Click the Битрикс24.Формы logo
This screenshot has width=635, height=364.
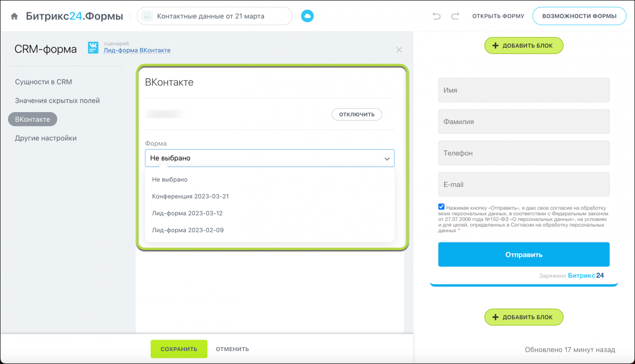[x=75, y=16]
